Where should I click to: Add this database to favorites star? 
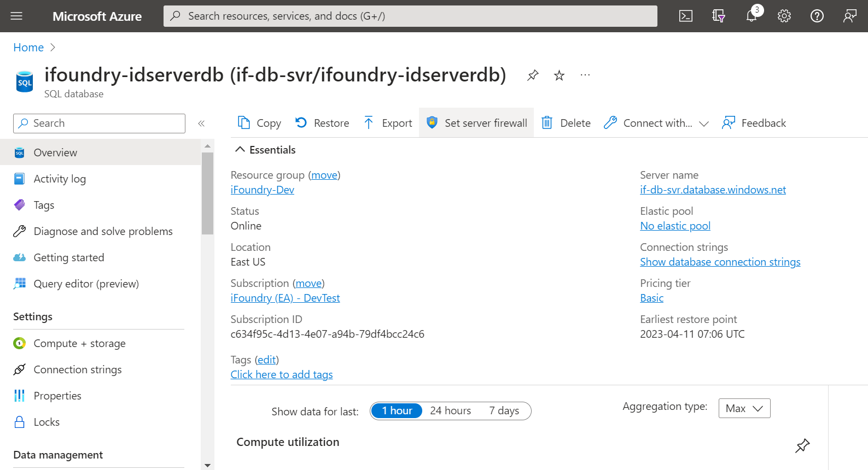point(559,75)
